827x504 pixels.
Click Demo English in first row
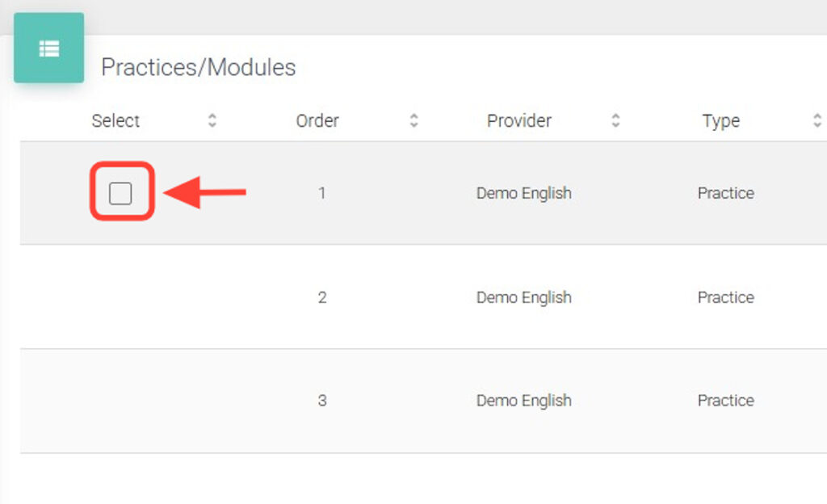[x=523, y=193]
